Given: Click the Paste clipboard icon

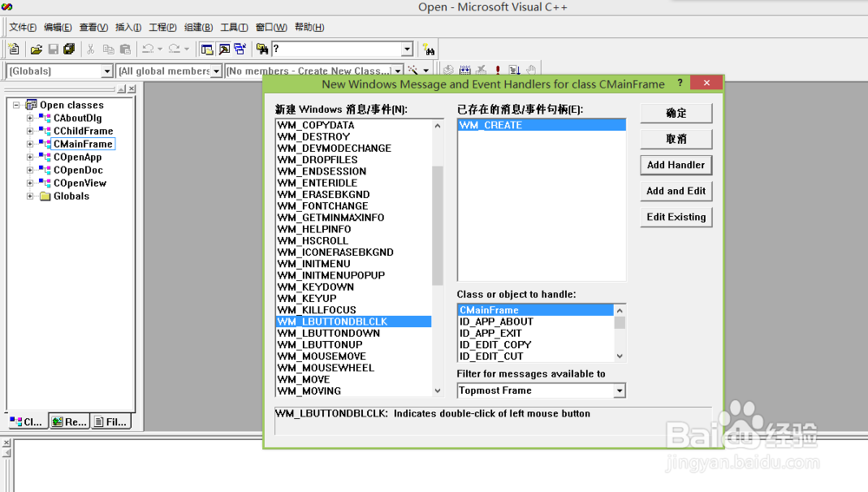Looking at the screenshot, I should pyautogui.click(x=126, y=49).
